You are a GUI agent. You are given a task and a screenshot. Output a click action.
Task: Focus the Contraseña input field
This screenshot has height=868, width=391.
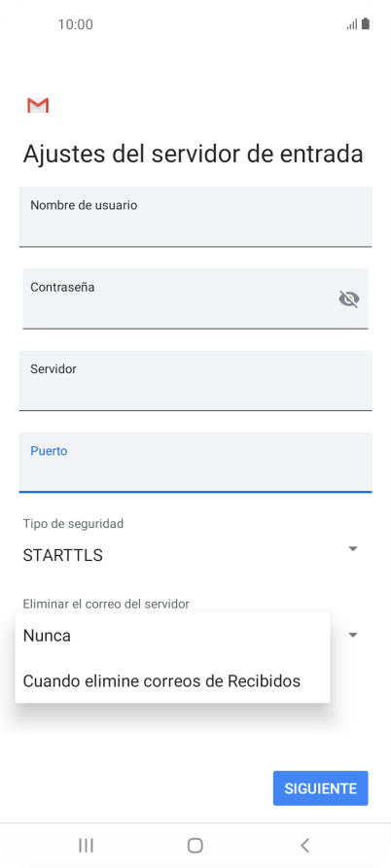[195, 299]
